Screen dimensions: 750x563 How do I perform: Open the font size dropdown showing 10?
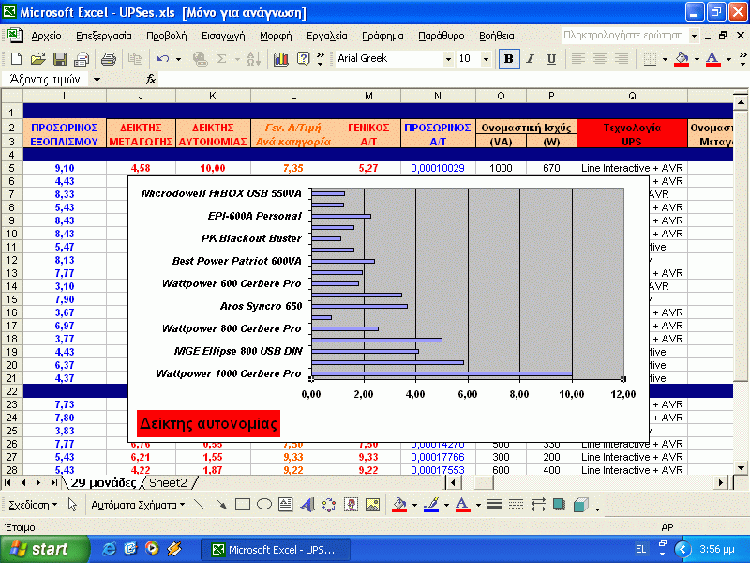point(486,59)
